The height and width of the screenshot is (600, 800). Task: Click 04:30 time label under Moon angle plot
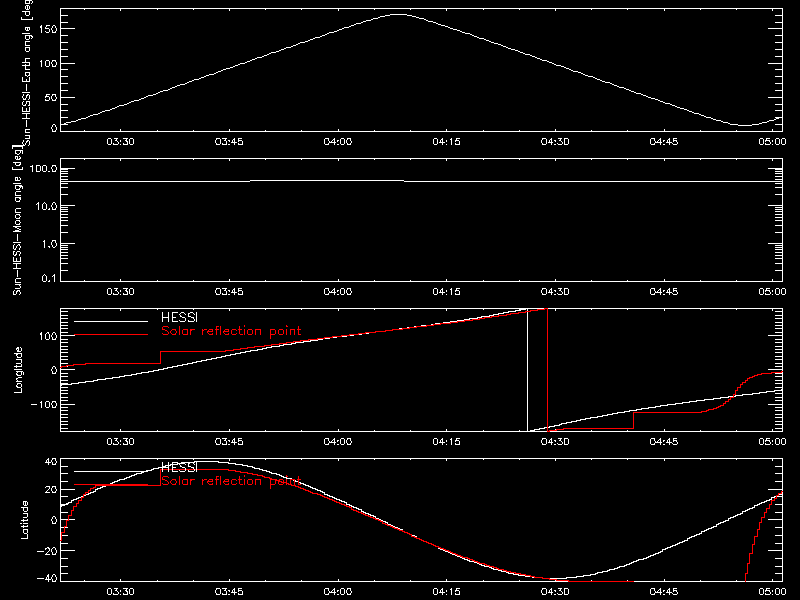pos(555,291)
